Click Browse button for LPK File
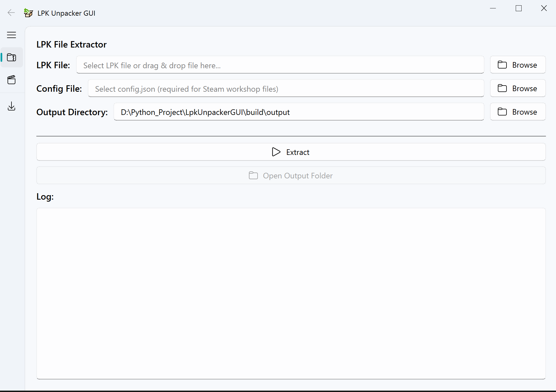Screen dimensions: 556x392 tap(518, 65)
